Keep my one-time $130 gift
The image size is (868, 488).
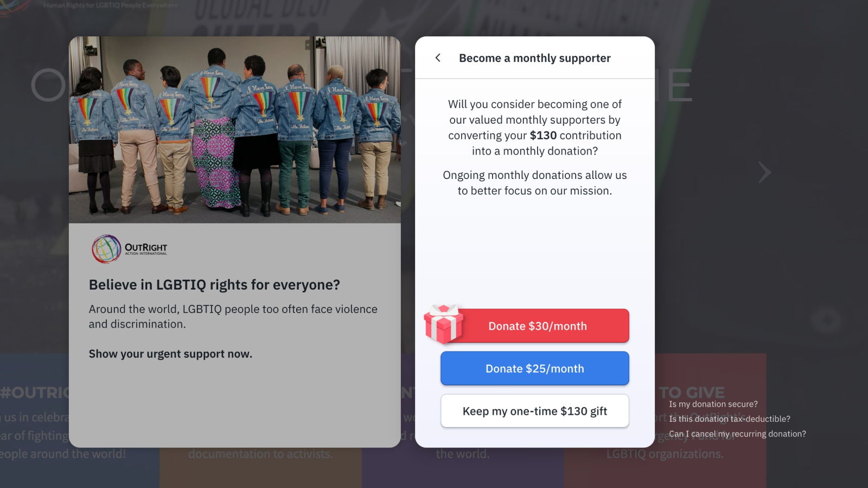[x=535, y=411]
